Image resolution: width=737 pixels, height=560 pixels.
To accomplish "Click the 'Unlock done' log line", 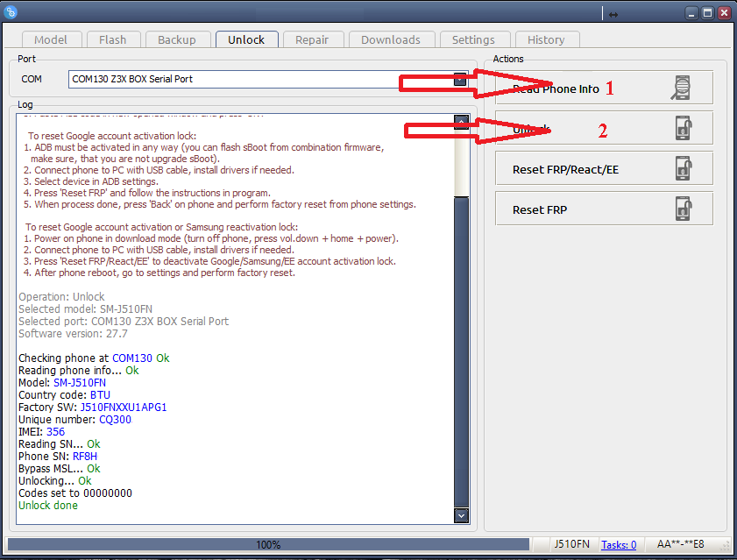I will [x=48, y=506].
